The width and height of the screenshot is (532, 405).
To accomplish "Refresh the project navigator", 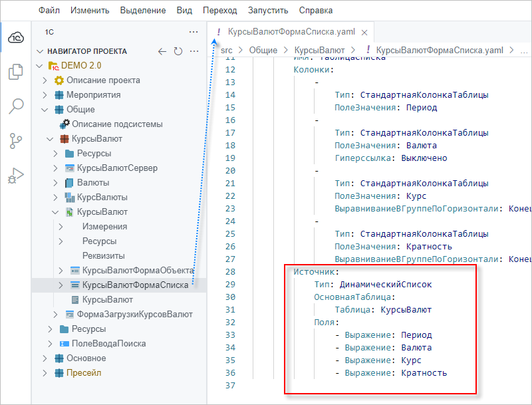I will (178, 51).
